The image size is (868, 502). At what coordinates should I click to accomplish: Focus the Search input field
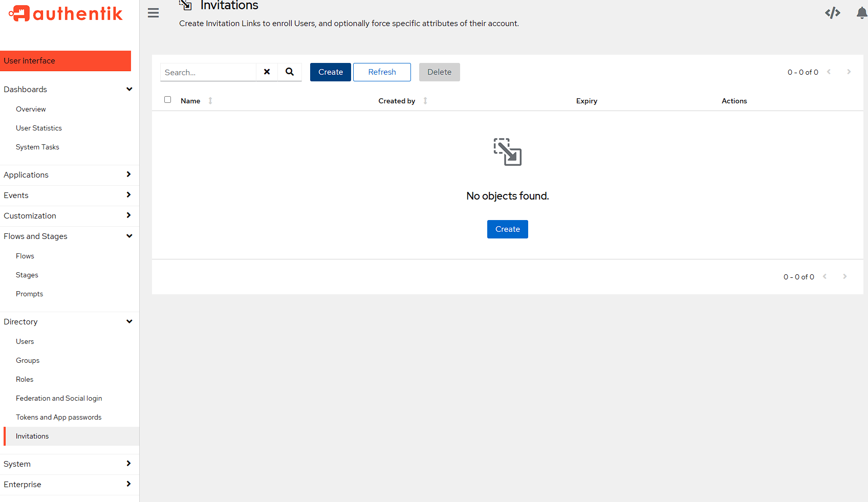point(208,72)
